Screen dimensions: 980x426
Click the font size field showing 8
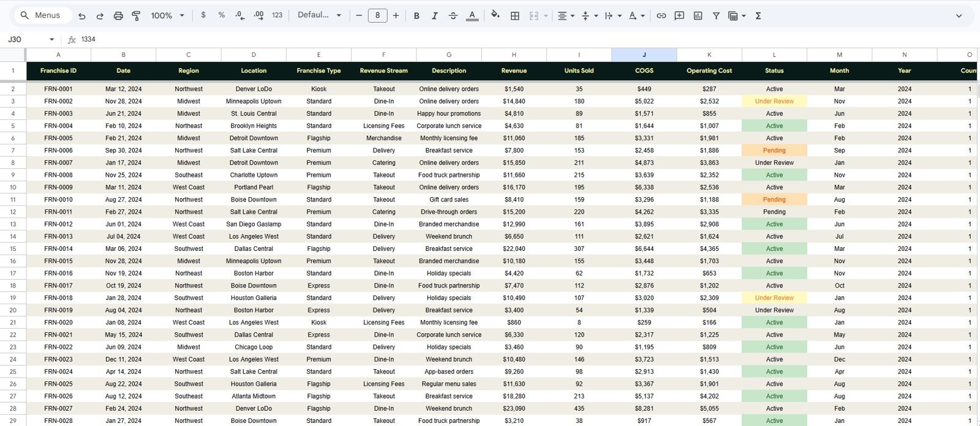coord(377,15)
